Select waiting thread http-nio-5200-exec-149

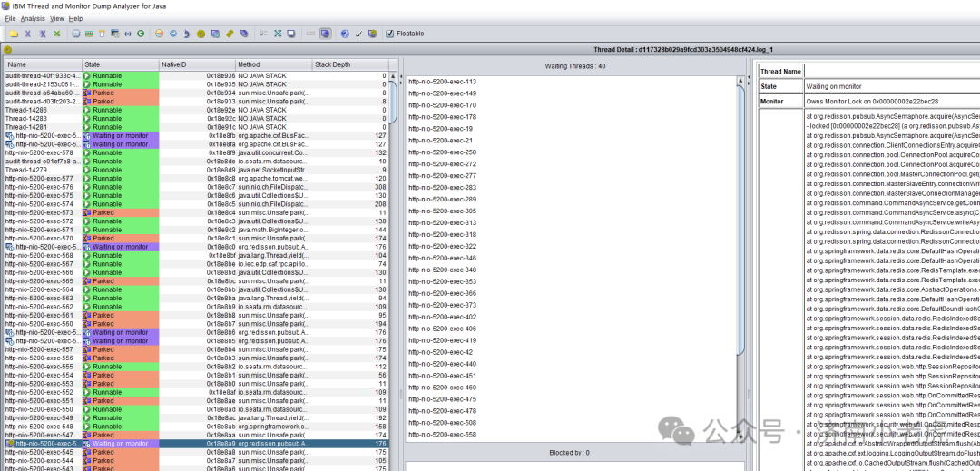pyautogui.click(x=442, y=93)
